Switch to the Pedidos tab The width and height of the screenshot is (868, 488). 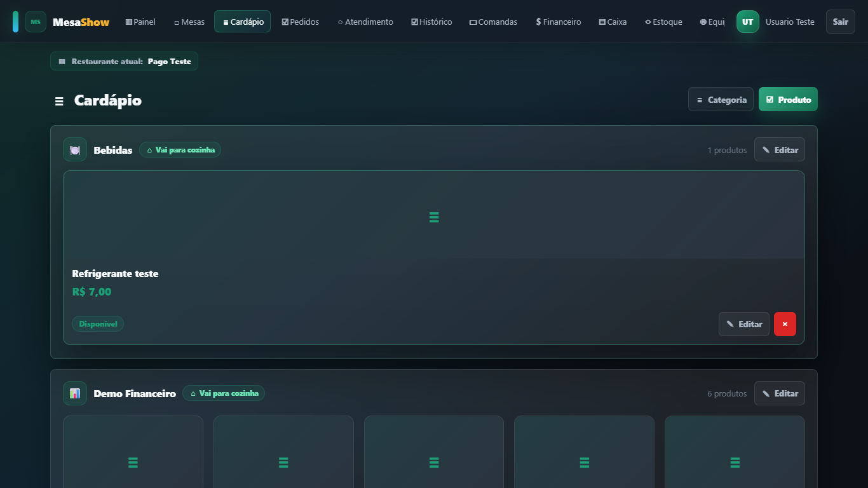(301, 22)
